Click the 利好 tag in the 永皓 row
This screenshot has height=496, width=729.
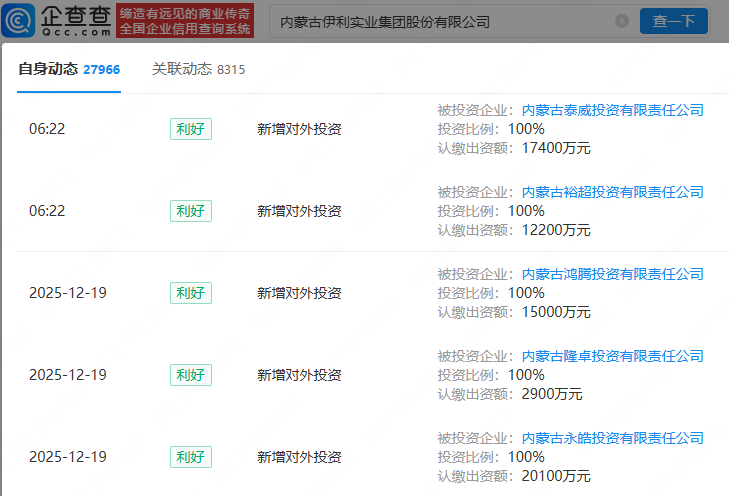pos(190,457)
